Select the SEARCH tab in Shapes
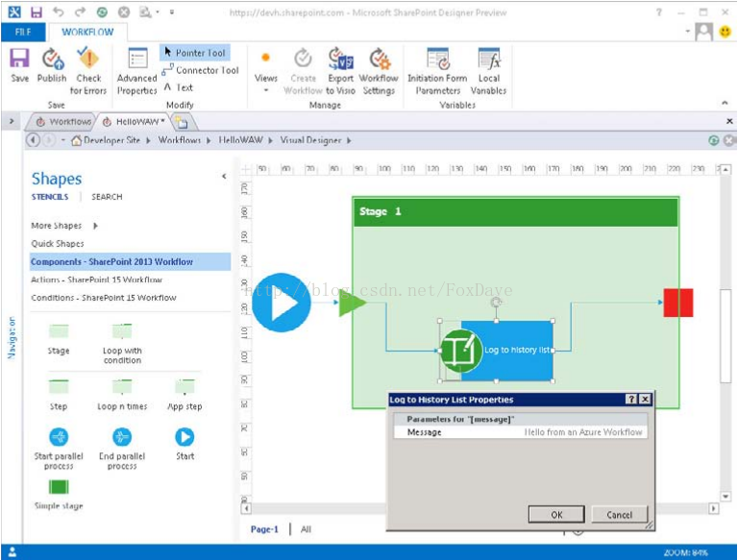 [107, 197]
